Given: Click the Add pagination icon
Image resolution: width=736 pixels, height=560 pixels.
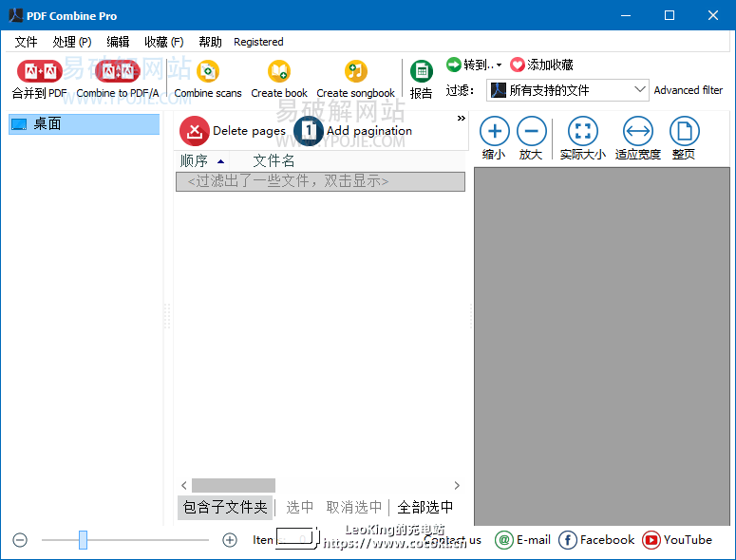Looking at the screenshot, I should (309, 131).
